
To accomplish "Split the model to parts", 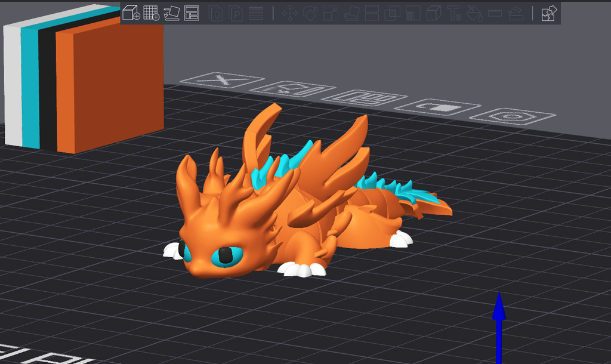I will 237,13.
